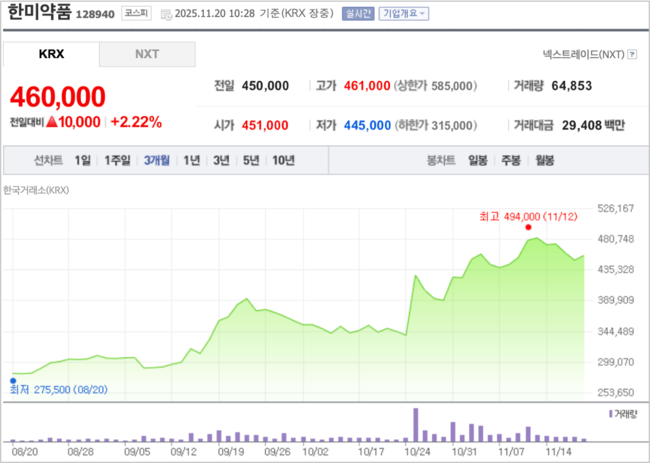Select the 10년 chart period

pos(283,160)
